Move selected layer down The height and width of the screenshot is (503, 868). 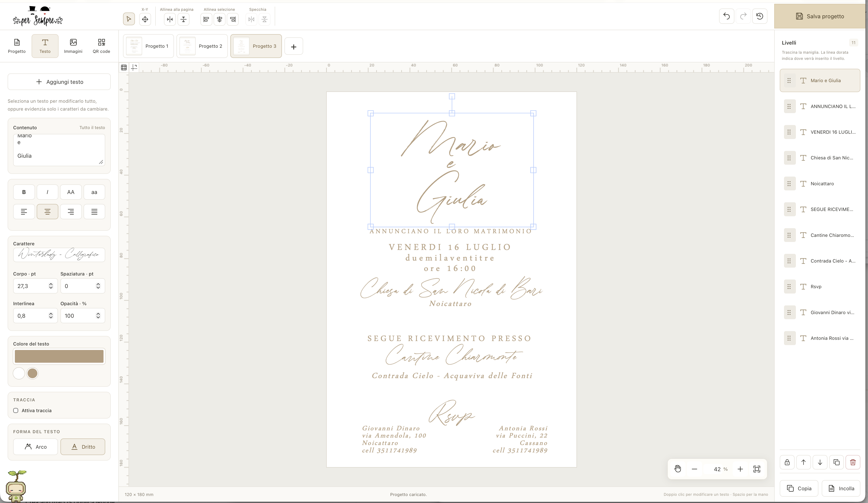820,462
